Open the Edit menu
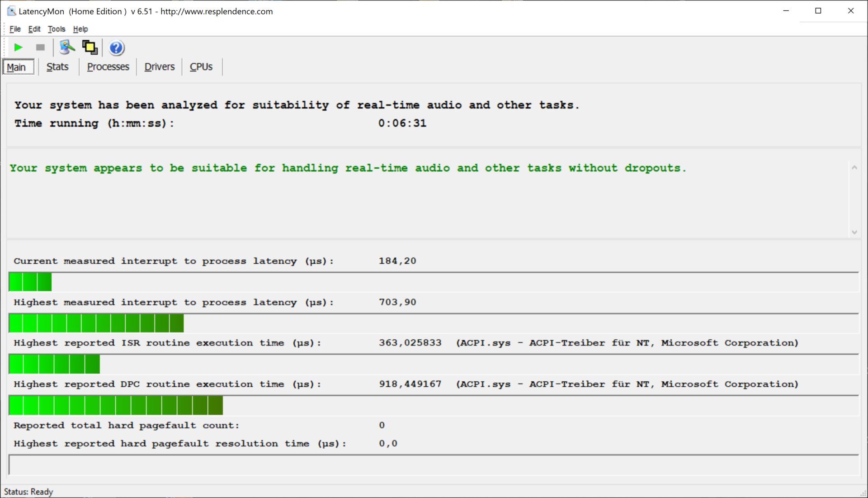The width and height of the screenshot is (868, 498). coord(34,29)
